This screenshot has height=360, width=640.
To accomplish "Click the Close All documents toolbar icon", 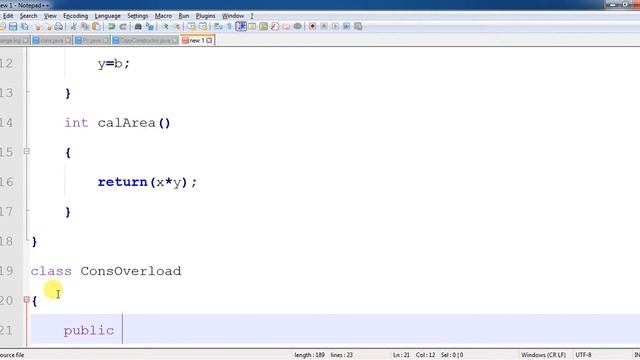I will pyautogui.click(x=48, y=27).
